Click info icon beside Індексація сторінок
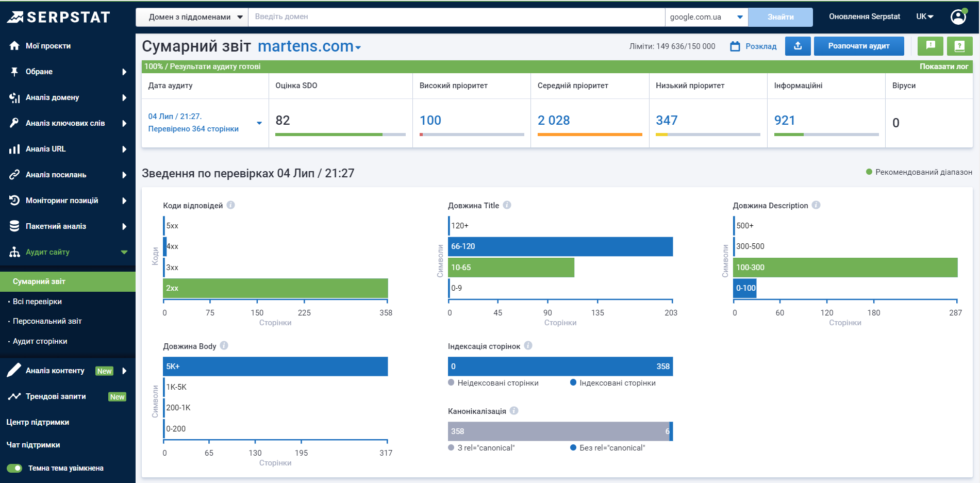This screenshot has width=980, height=483. (528, 346)
